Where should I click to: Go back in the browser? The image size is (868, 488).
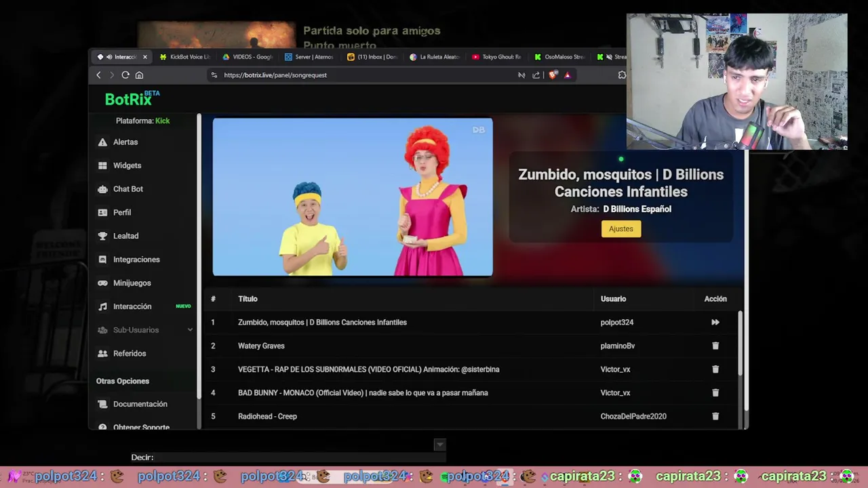click(x=99, y=75)
